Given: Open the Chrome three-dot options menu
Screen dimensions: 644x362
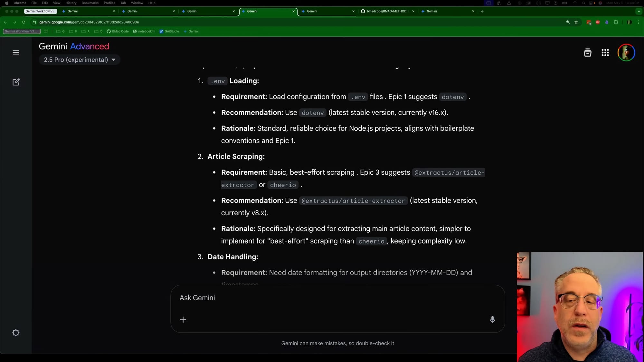Looking at the screenshot, I should (639, 22).
